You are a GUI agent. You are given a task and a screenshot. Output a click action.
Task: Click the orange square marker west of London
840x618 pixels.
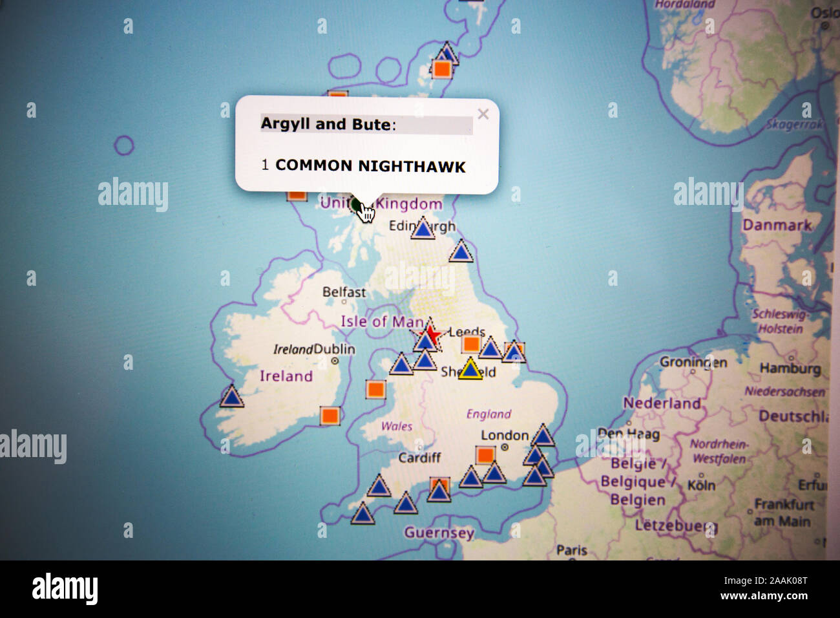[x=486, y=455]
